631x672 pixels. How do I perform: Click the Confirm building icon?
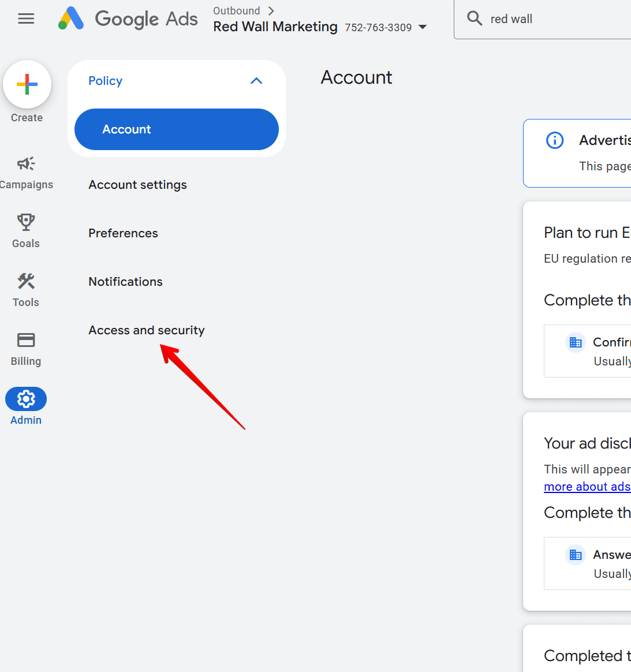tap(576, 342)
